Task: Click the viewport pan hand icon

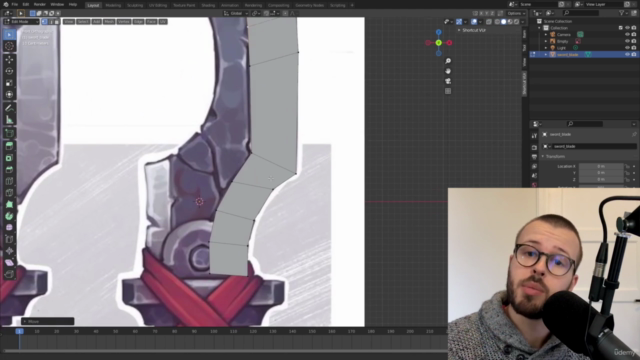Action: [x=448, y=71]
